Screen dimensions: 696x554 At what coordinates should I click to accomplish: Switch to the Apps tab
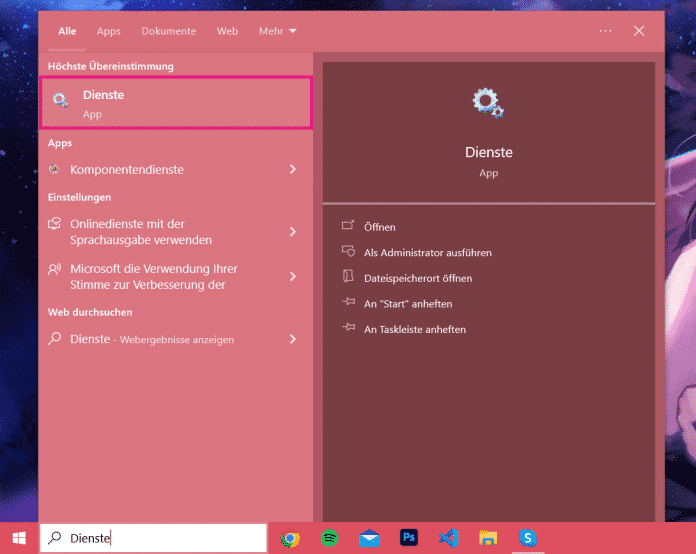[108, 31]
